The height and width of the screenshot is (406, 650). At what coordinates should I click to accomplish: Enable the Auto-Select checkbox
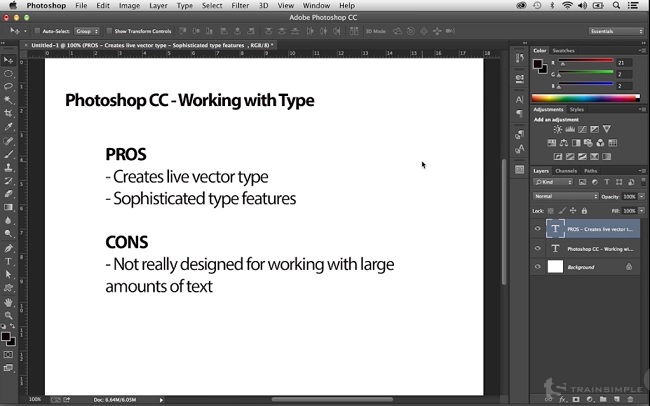point(37,31)
